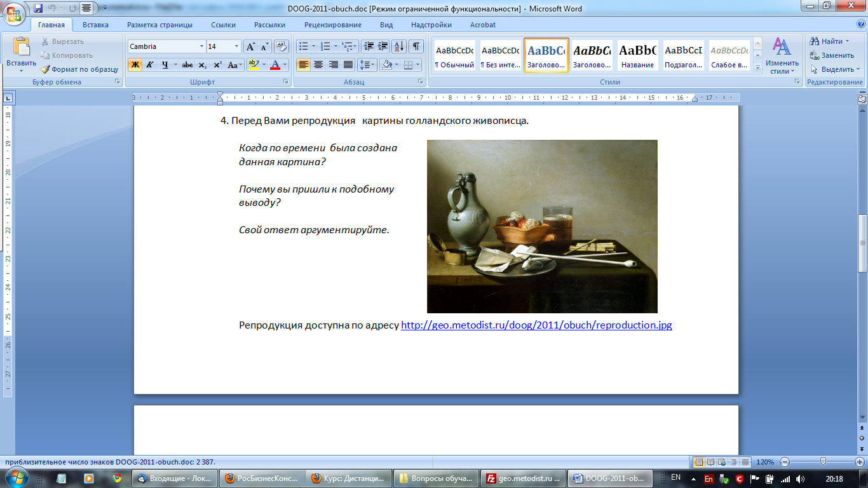Image resolution: width=868 pixels, height=488 pixels.
Task: Toggle Outline view in status bar
Action: click(734, 462)
